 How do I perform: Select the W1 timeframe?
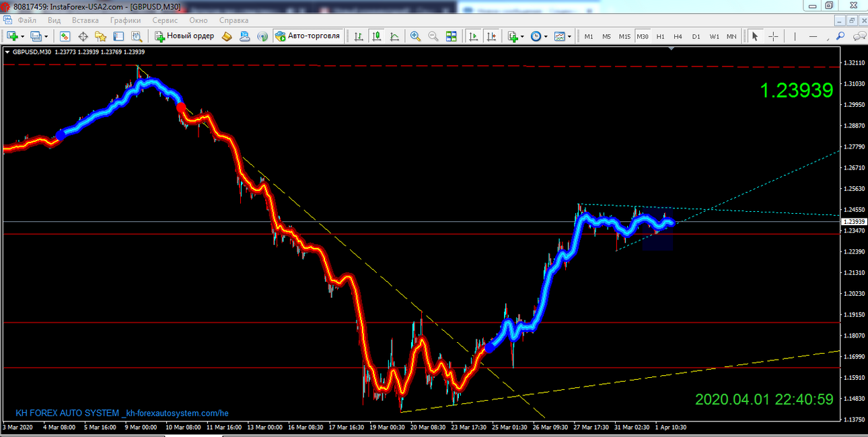coord(714,36)
